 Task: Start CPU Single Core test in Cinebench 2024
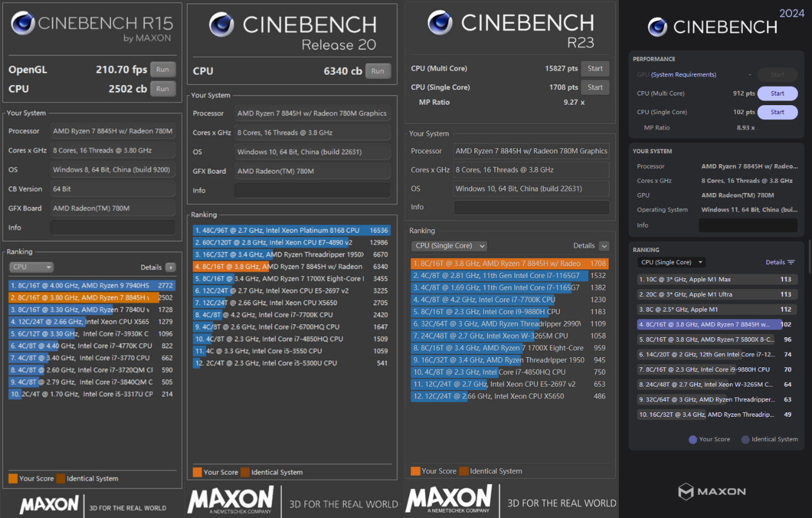pos(777,112)
